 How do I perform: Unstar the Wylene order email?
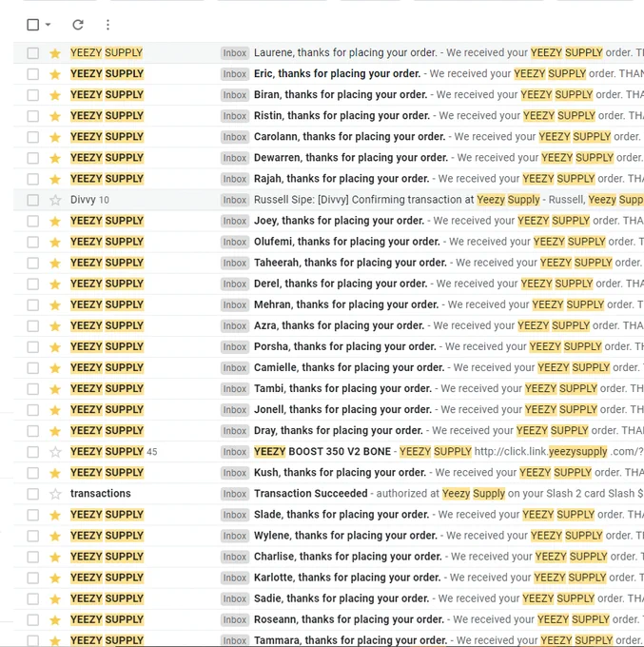(x=55, y=536)
